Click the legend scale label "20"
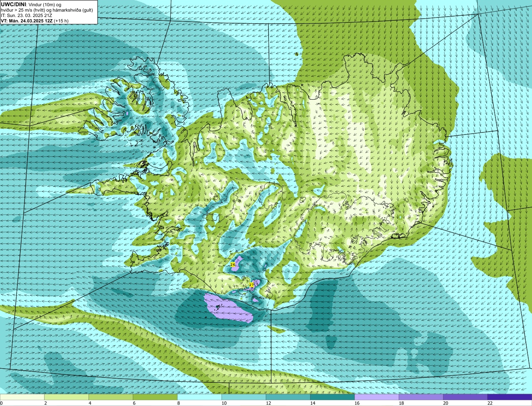 coord(446,403)
